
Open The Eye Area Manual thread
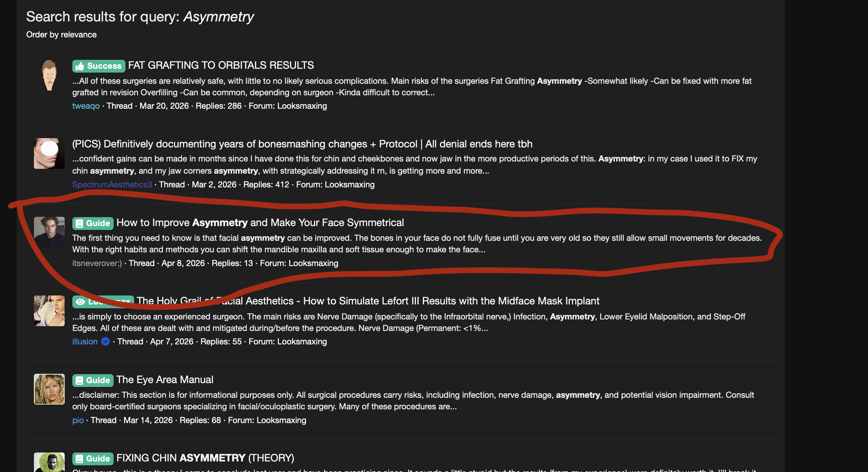click(165, 379)
